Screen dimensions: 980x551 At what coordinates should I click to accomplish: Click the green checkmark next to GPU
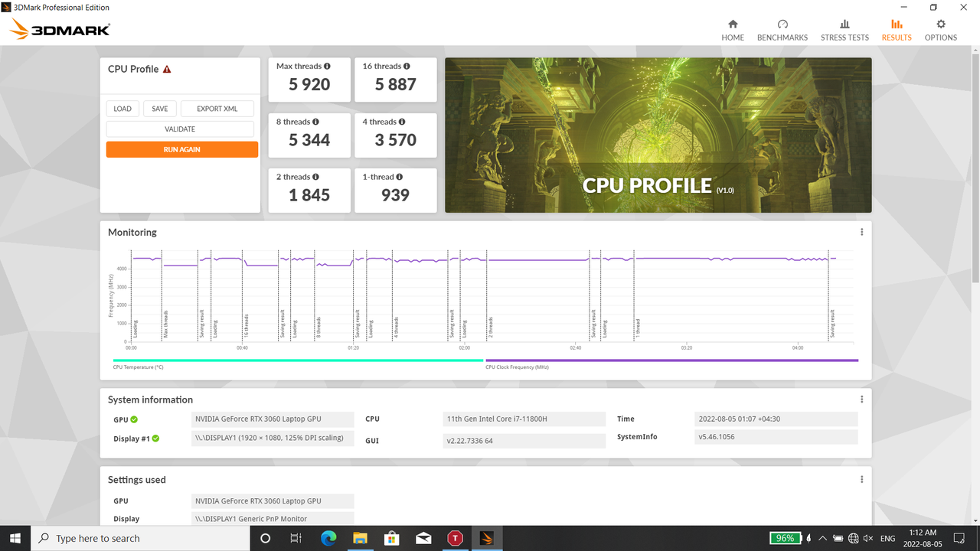(135, 419)
